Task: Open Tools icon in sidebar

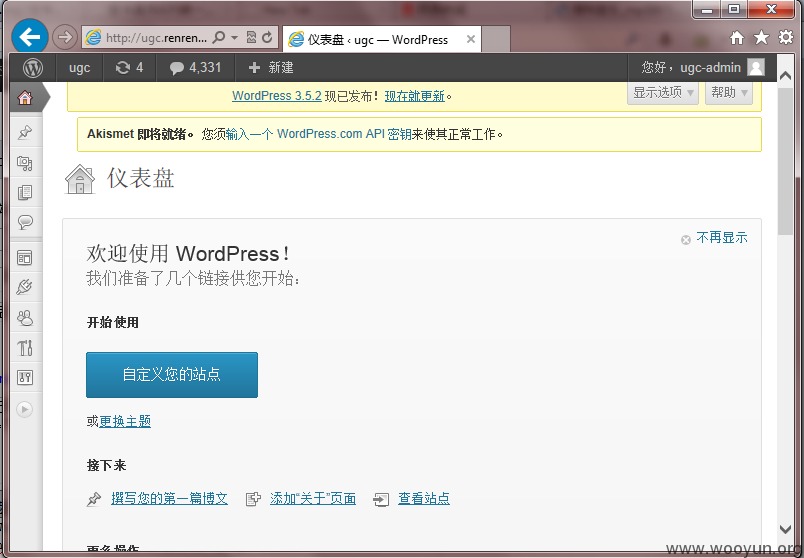Action: (25, 348)
